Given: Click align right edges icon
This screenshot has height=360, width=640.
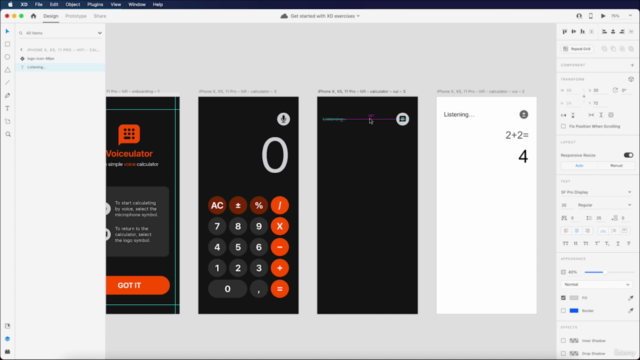Looking at the screenshot, I should [622, 31].
